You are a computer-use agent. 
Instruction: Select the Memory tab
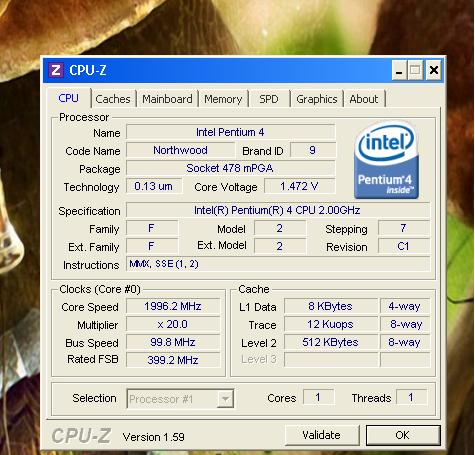223,99
